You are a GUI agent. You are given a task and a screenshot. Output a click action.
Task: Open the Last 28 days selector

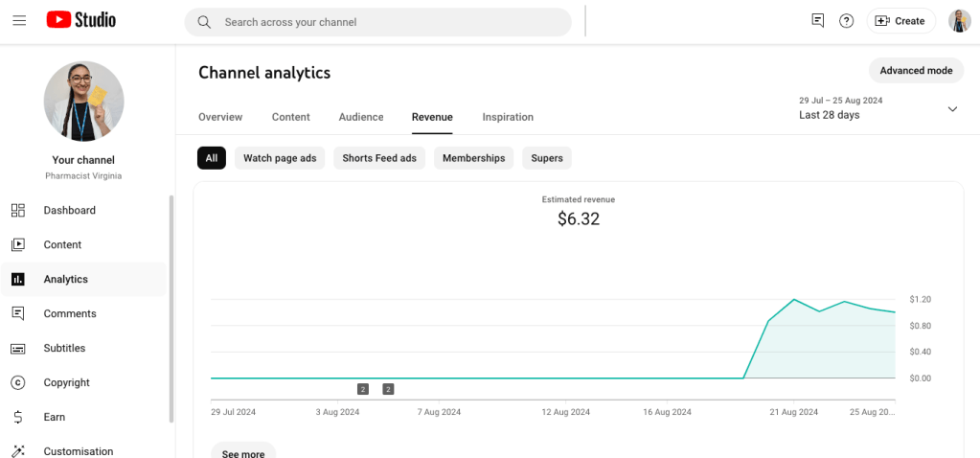pyautogui.click(x=878, y=108)
